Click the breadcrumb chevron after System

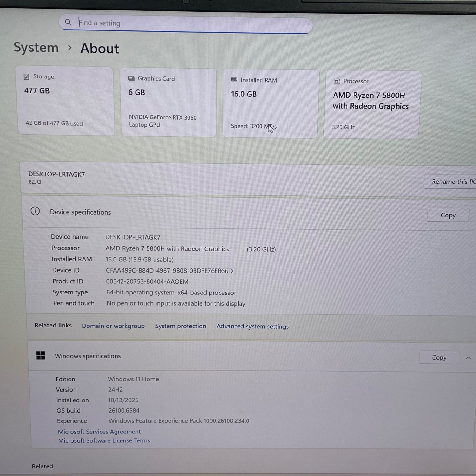click(x=70, y=48)
